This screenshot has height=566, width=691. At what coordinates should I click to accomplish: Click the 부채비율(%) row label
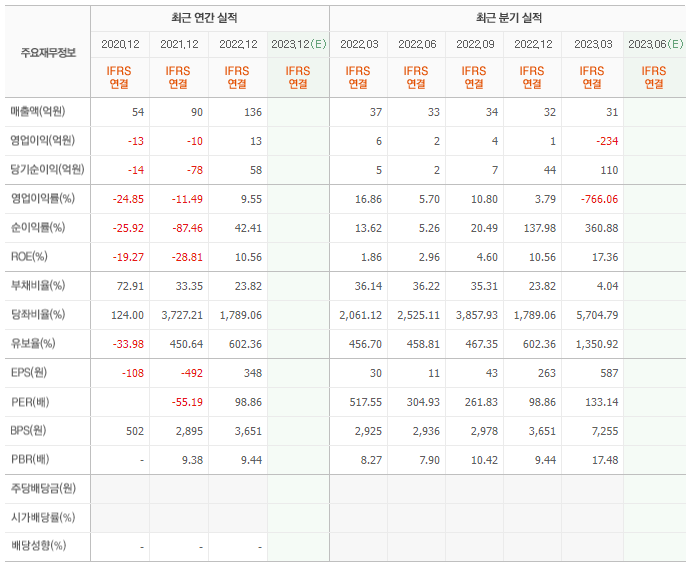coord(38,286)
